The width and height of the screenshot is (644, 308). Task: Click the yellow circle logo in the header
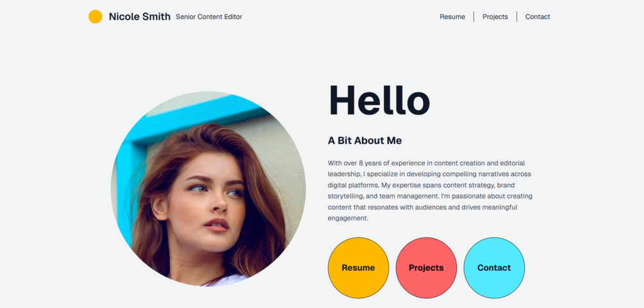95,17
